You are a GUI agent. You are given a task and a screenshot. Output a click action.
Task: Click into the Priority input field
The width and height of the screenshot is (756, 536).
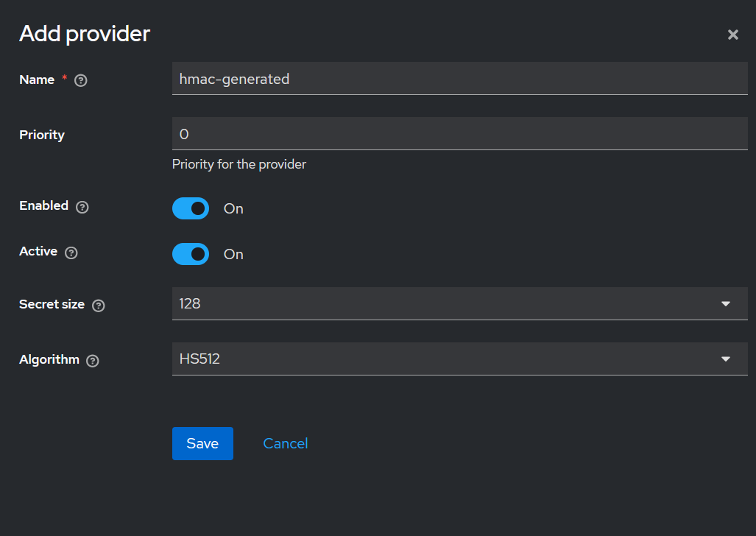point(459,133)
